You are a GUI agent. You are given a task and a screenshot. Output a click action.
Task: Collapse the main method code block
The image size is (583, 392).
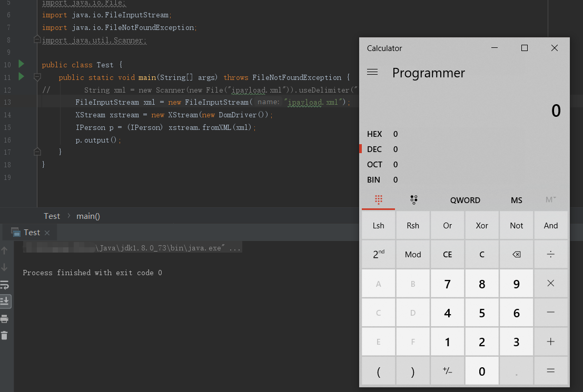37,77
